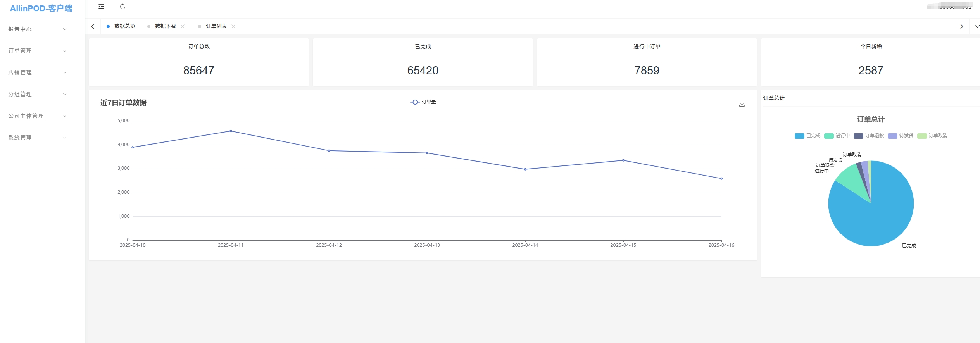The image size is (980, 343).
Task: Expand the 系统管理 sidebar menu
Action: (37, 138)
